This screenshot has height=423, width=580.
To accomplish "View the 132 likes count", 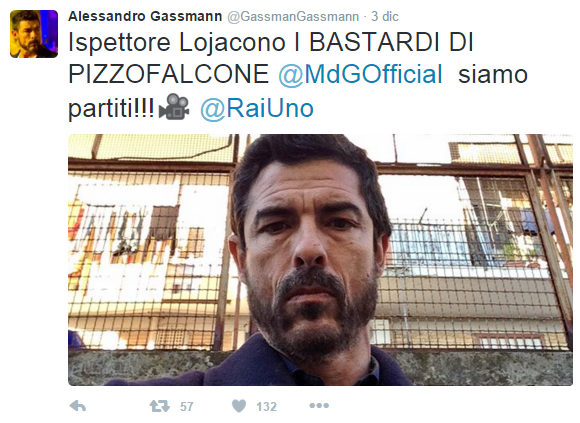I will [266, 407].
